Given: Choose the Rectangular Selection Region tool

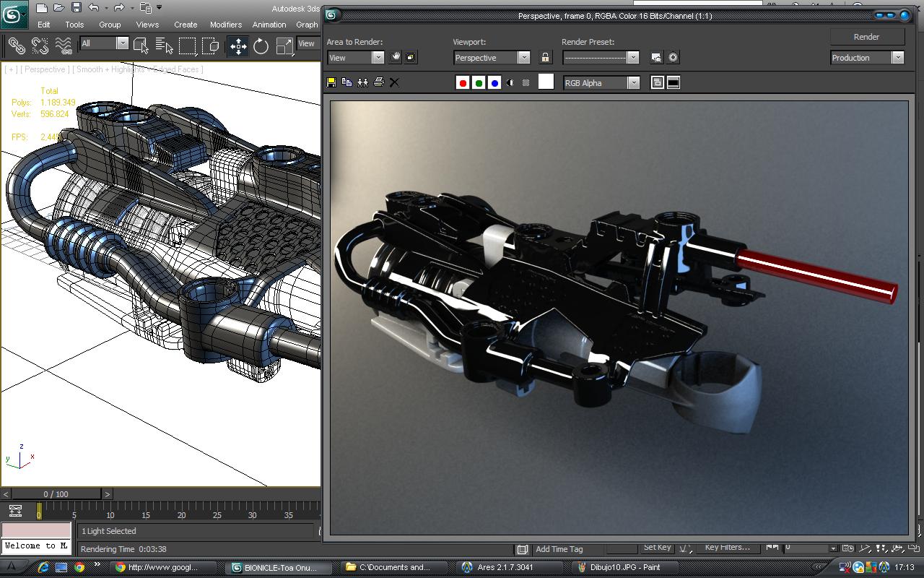Looking at the screenshot, I should [x=188, y=46].
